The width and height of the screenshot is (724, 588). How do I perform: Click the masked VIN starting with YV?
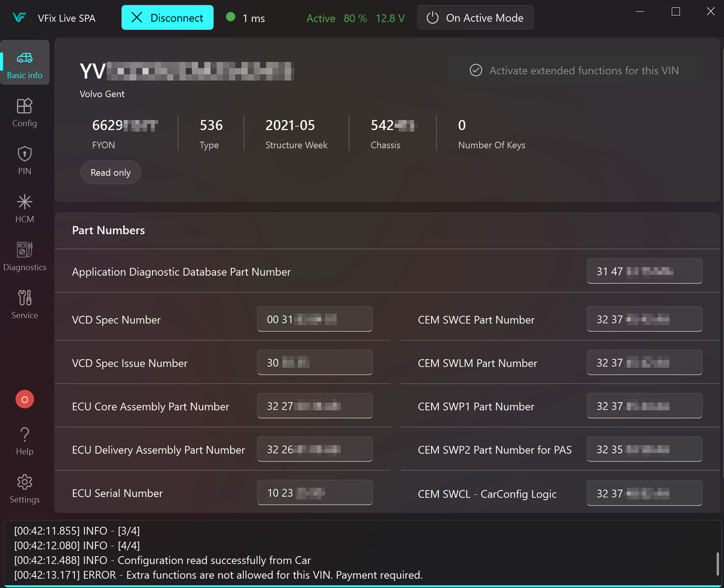click(187, 71)
